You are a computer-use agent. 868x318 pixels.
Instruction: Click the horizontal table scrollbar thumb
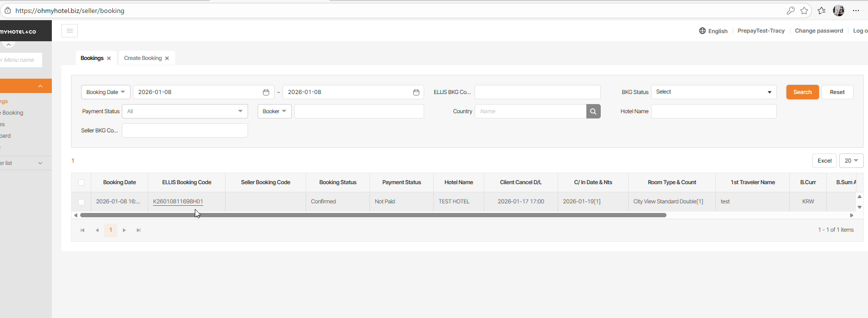tap(373, 215)
